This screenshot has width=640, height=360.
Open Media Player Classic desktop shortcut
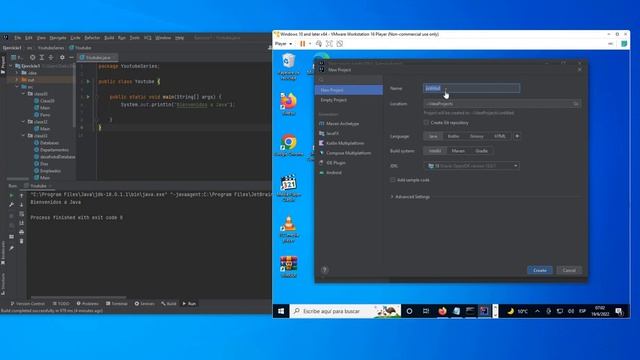point(289,188)
